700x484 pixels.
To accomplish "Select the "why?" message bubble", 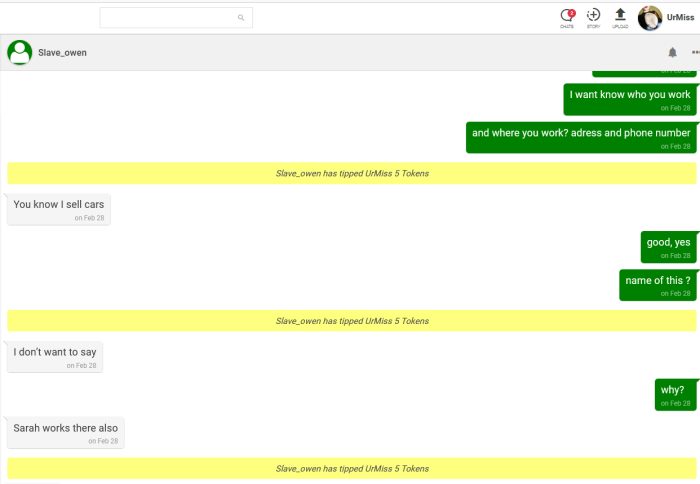I will click(x=675, y=394).
